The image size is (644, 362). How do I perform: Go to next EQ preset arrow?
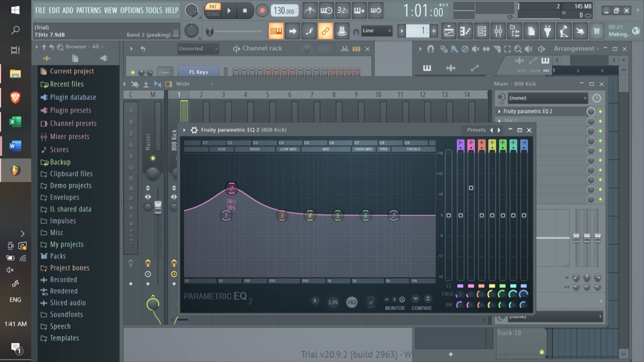point(499,130)
